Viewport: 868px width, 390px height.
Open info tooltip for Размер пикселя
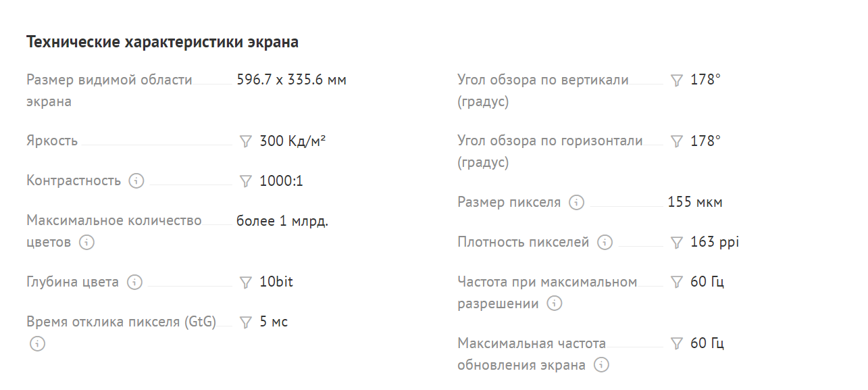tap(576, 202)
